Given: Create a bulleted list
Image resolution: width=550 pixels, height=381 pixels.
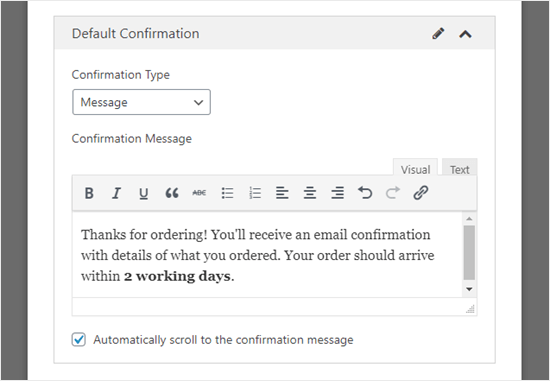Looking at the screenshot, I should click(x=227, y=193).
